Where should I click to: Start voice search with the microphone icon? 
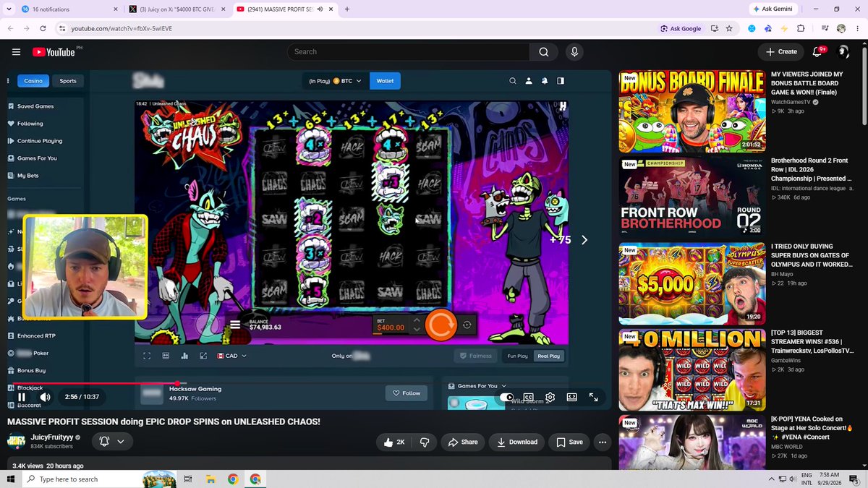(x=574, y=52)
